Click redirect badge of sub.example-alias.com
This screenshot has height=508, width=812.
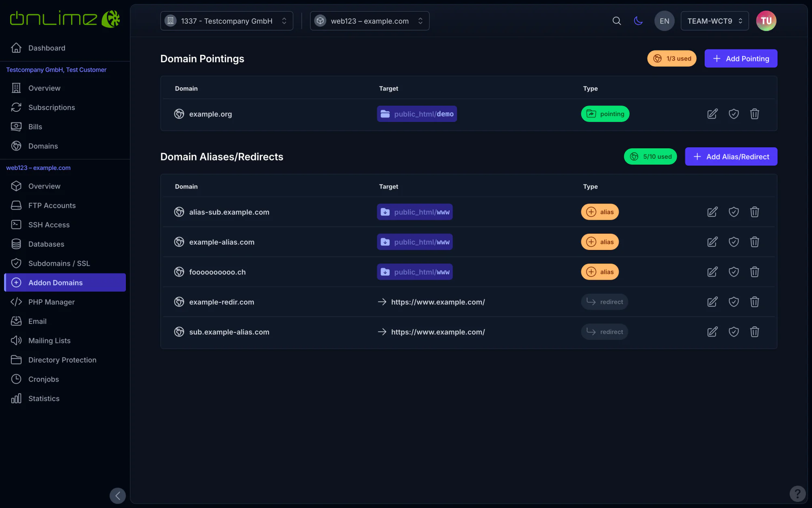coord(604,332)
